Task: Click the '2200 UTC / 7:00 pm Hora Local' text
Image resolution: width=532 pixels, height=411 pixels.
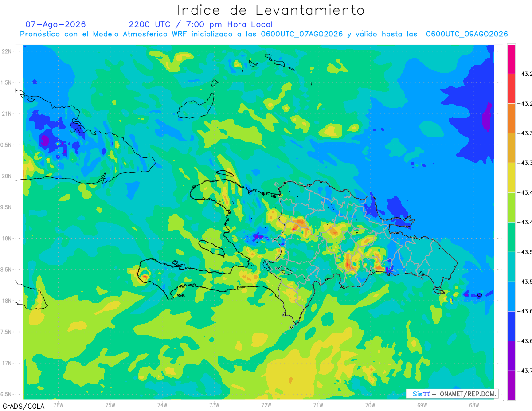Action: (x=201, y=24)
